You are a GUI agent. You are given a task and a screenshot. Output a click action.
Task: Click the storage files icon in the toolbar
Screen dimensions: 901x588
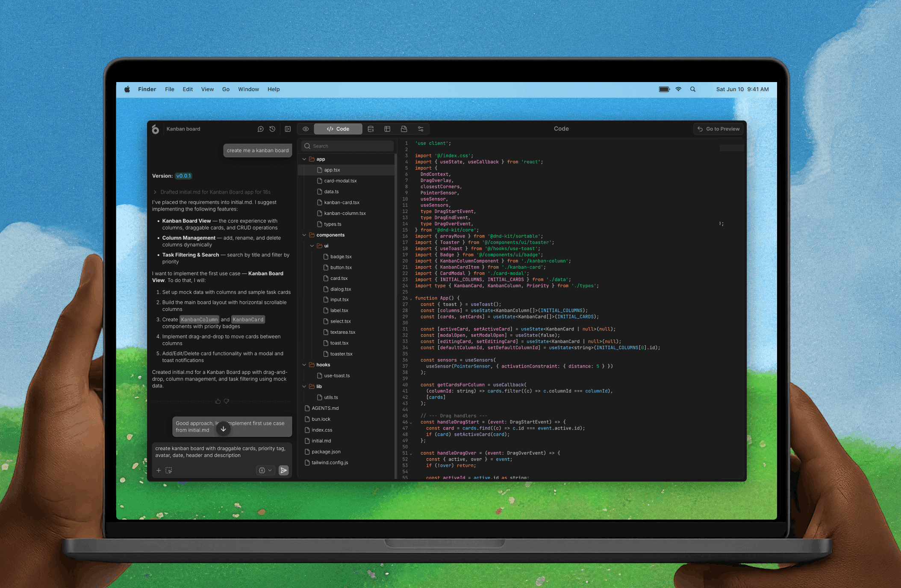404,129
